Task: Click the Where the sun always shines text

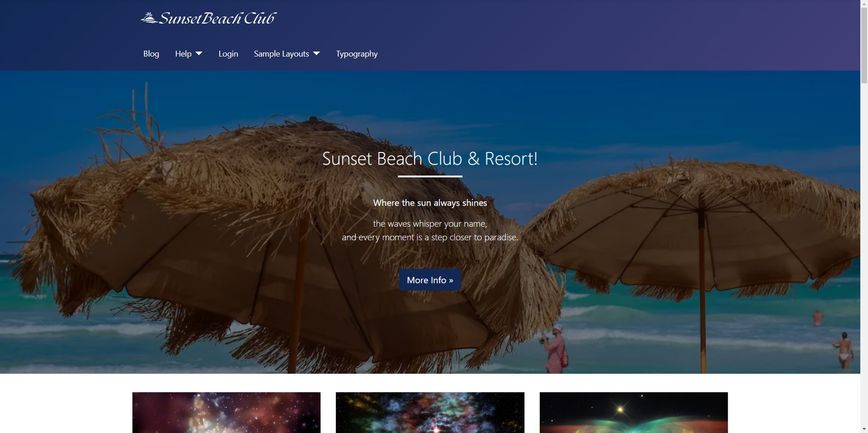Action: pos(430,203)
